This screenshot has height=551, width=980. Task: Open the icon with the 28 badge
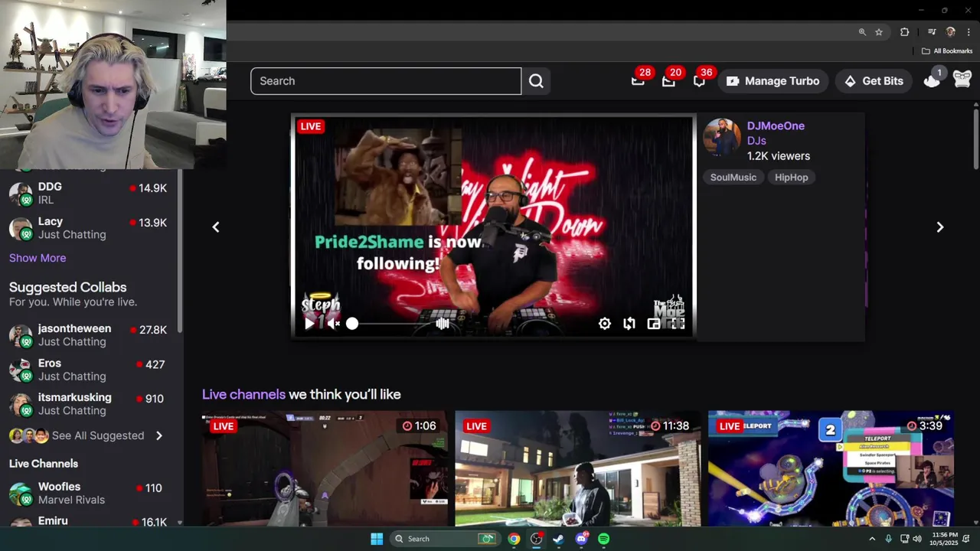pyautogui.click(x=639, y=80)
